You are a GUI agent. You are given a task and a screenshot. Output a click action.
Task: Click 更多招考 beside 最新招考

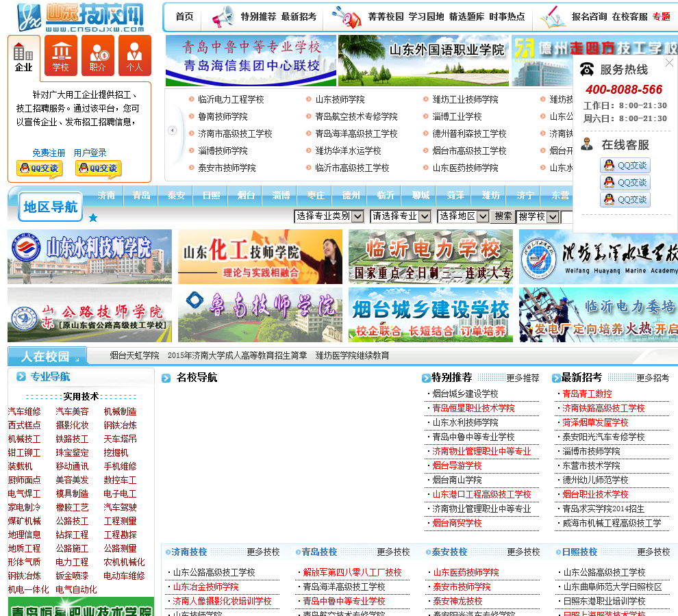coord(653,378)
